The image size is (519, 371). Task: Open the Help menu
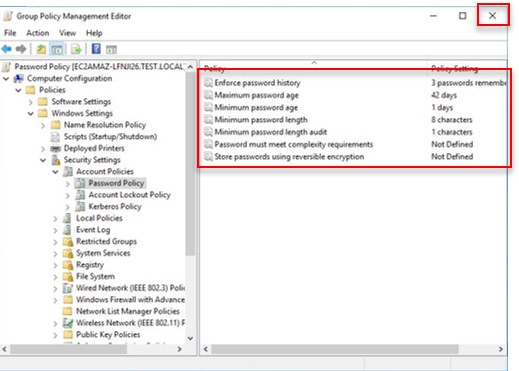[x=94, y=33]
